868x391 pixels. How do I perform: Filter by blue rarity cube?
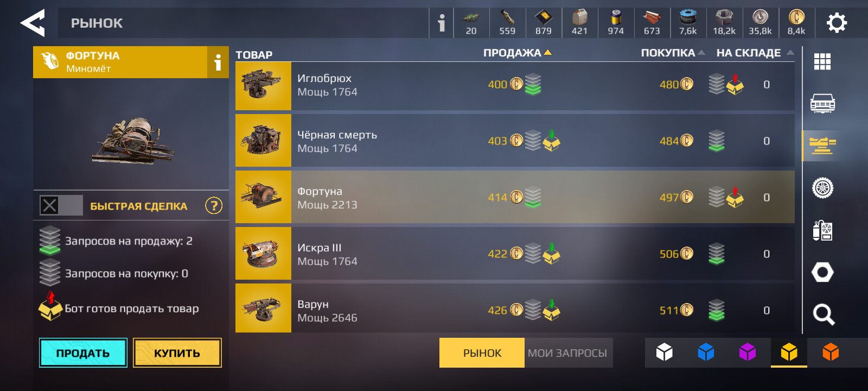coord(706,352)
